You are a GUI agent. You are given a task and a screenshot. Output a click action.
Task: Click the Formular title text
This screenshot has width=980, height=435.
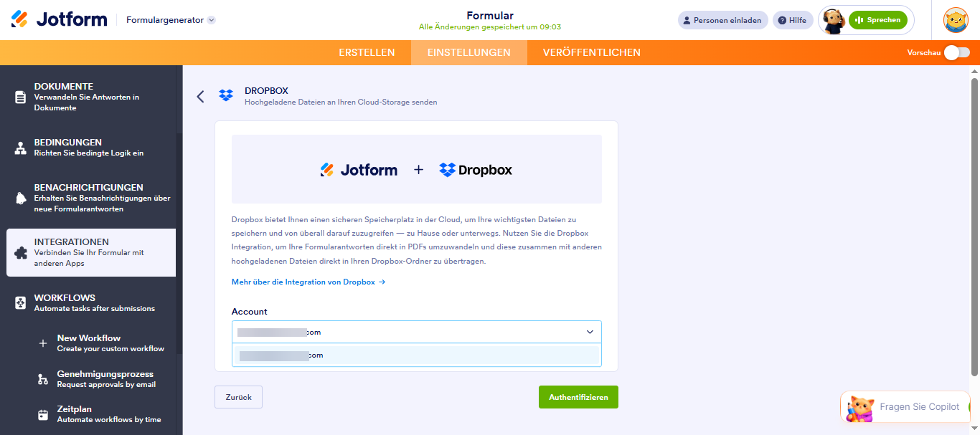tap(490, 16)
